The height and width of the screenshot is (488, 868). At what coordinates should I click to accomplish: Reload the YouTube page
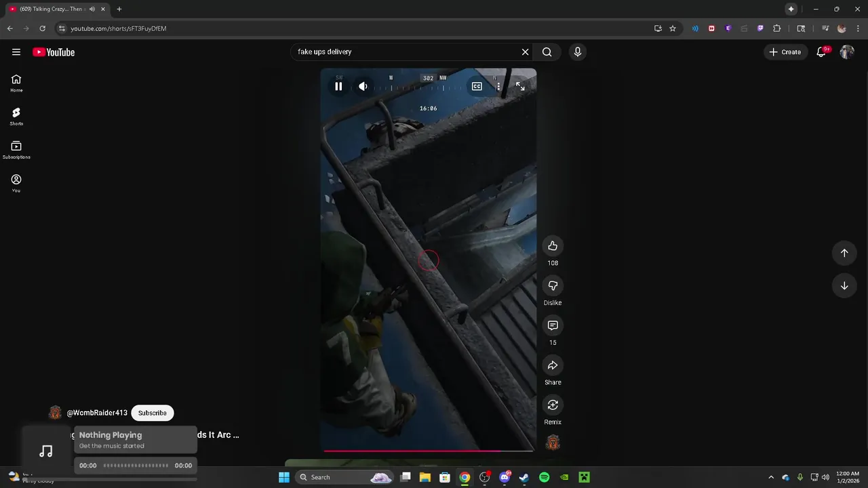click(42, 28)
